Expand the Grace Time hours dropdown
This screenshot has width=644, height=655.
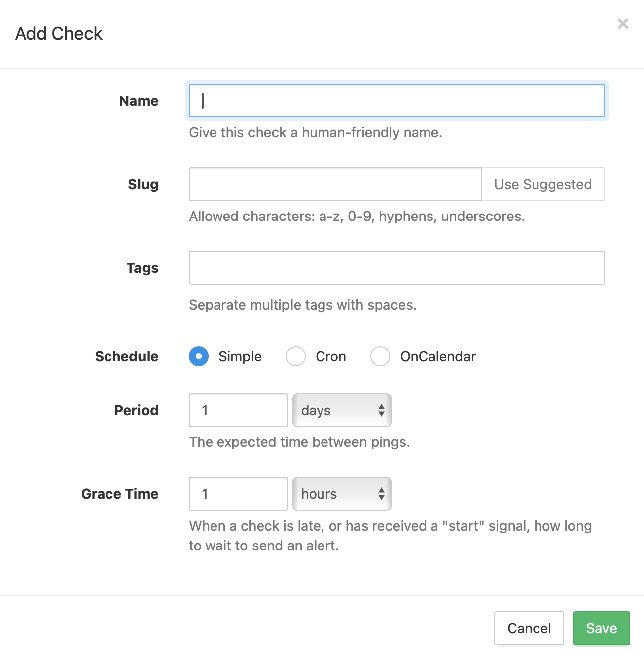pos(341,494)
